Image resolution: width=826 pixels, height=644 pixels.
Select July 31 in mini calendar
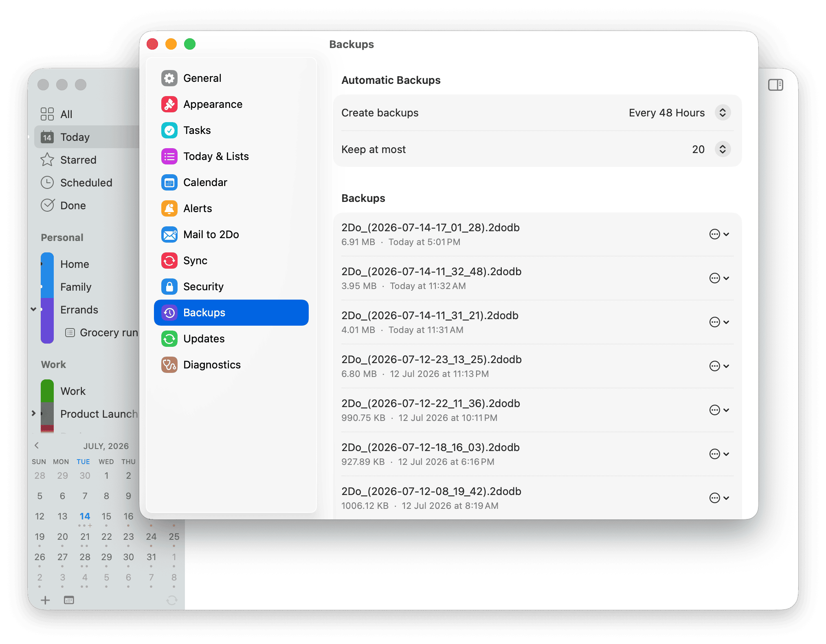(x=151, y=557)
